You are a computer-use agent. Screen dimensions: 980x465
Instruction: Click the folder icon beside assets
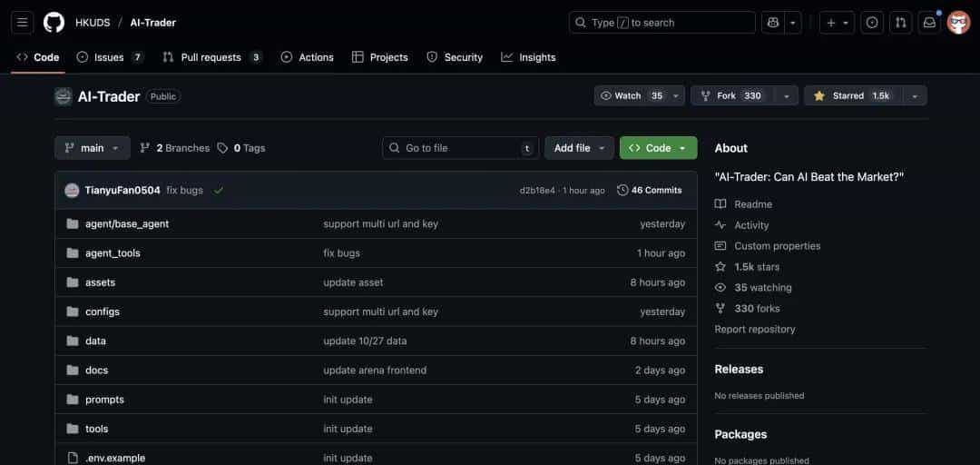73,282
